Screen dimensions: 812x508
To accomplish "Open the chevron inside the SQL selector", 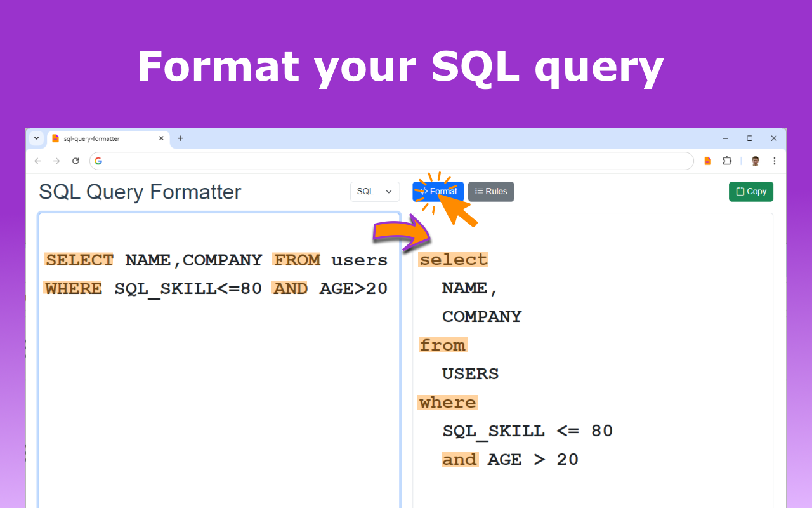I will click(390, 191).
